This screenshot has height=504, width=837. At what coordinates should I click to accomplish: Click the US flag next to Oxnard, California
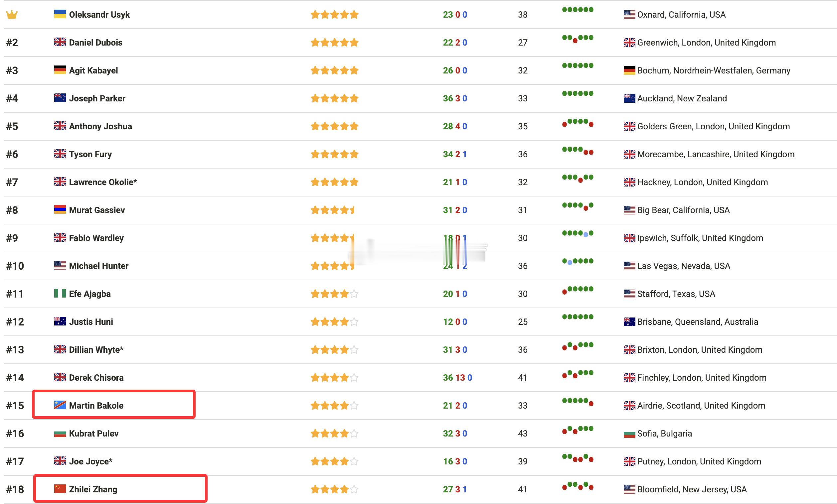pos(629,15)
